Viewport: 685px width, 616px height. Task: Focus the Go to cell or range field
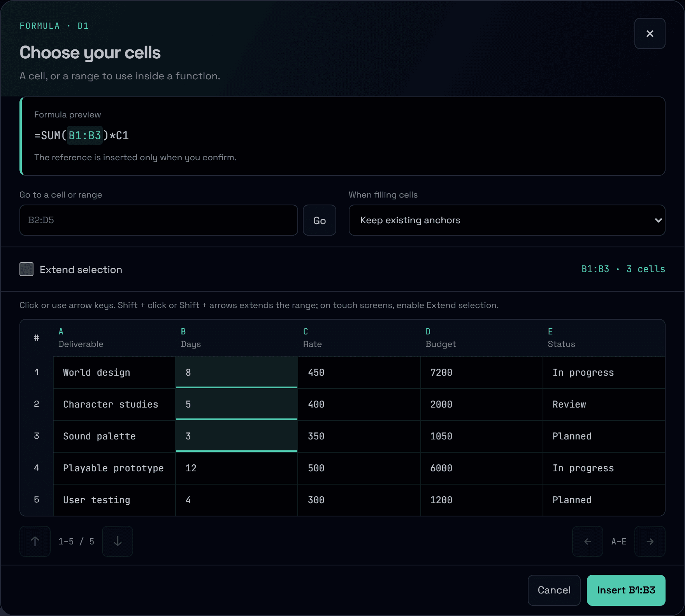(x=159, y=220)
